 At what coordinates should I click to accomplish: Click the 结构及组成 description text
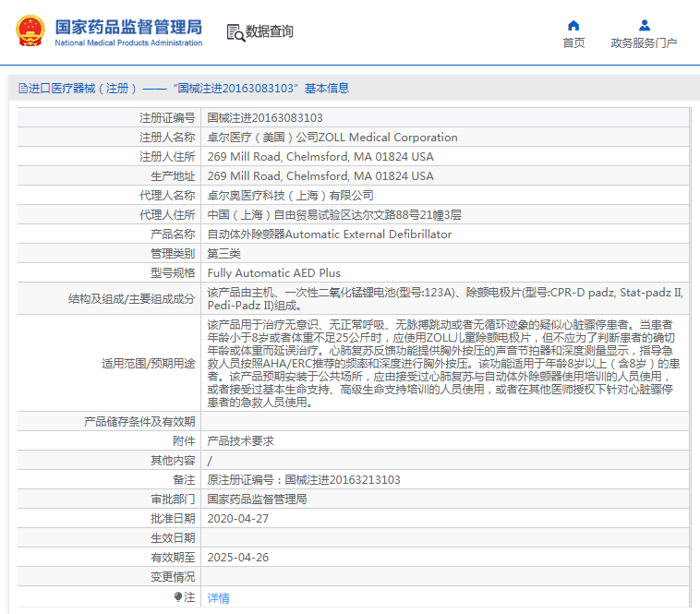click(445, 298)
